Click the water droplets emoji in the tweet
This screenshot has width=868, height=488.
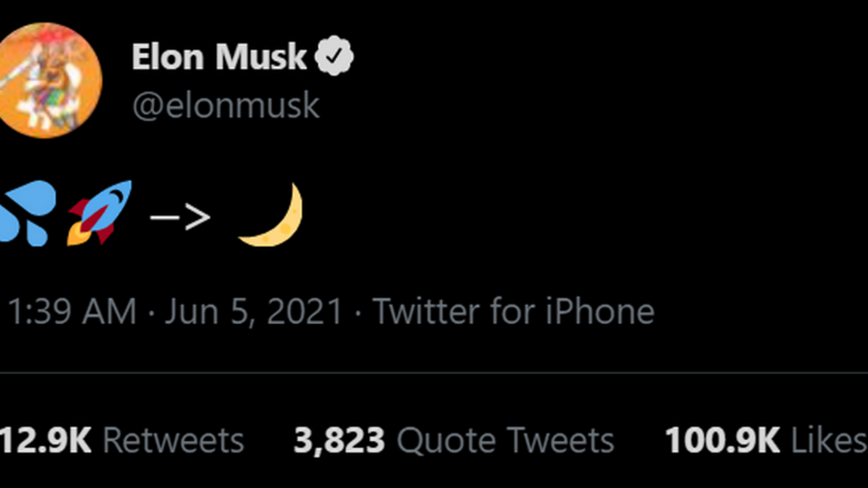(x=27, y=213)
